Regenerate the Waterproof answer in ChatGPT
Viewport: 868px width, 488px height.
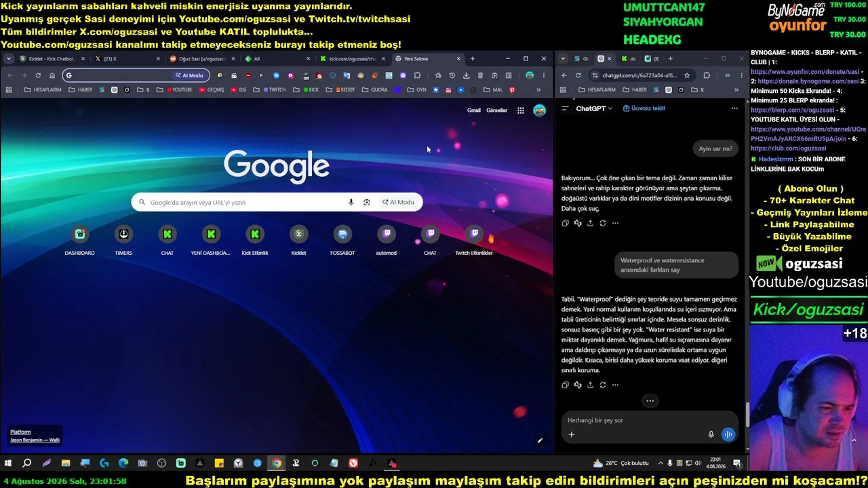[x=603, y=385]
